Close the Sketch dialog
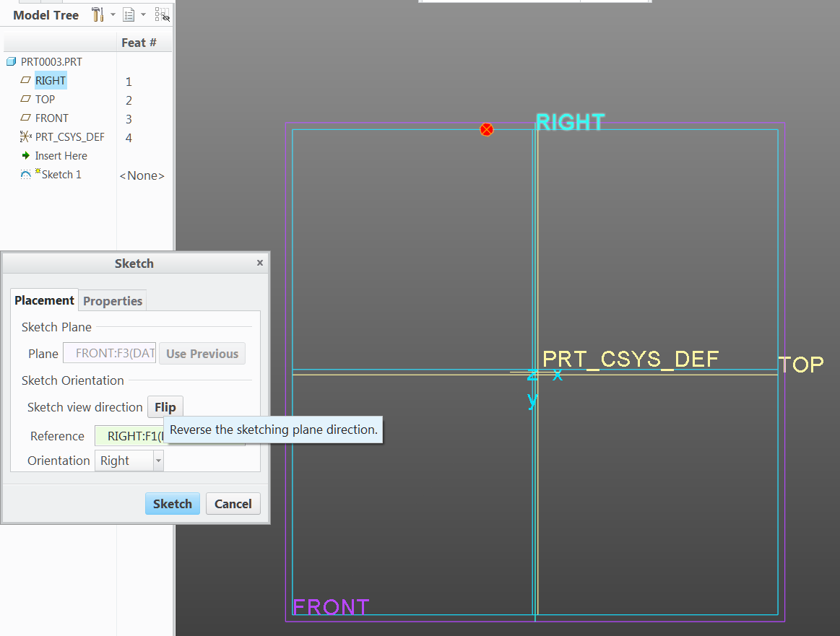840x636 pixels. pos(260,262)
